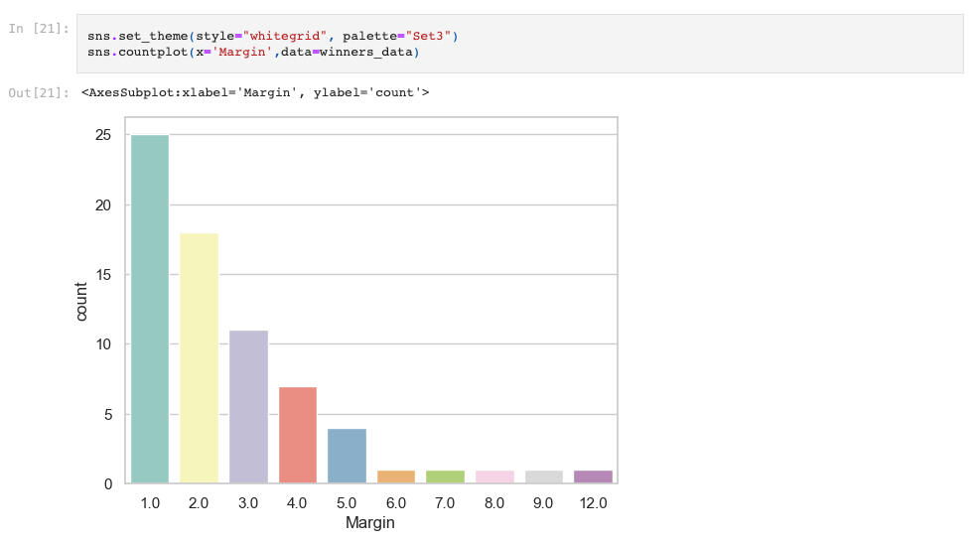
Task: Click the orange bar for margin 6.0
Action: click(x=396, y=476)
